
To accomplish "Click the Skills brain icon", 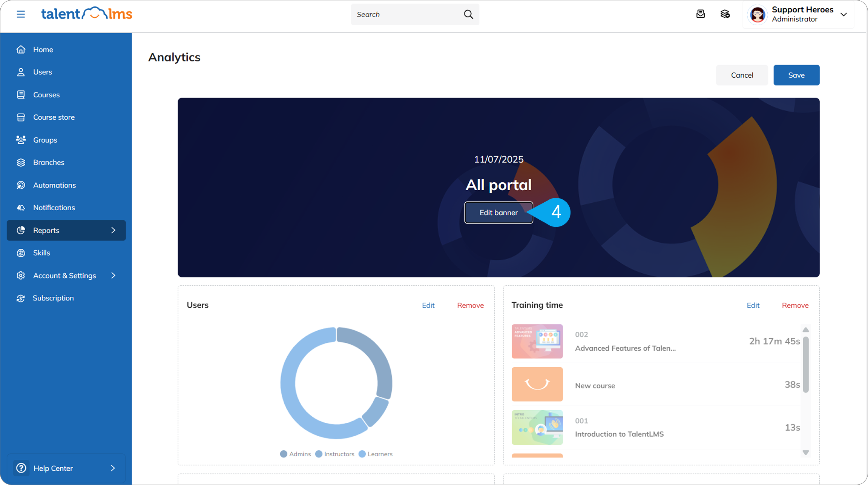I will click(x=21, y=253).
